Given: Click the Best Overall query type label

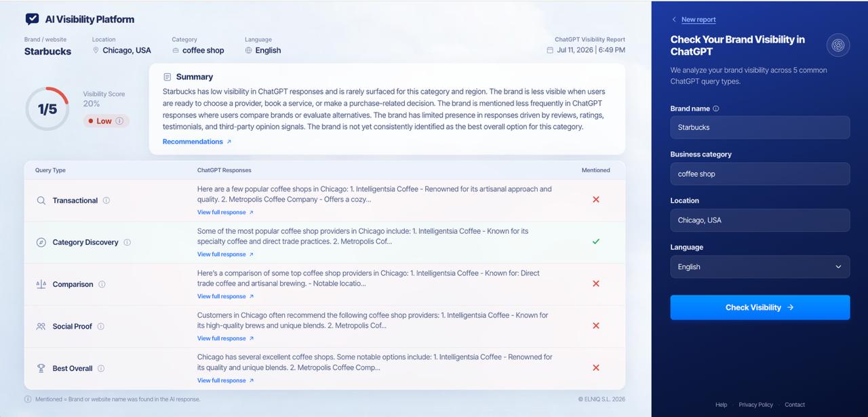Looking at the screenshot, I should pos(73,369).
